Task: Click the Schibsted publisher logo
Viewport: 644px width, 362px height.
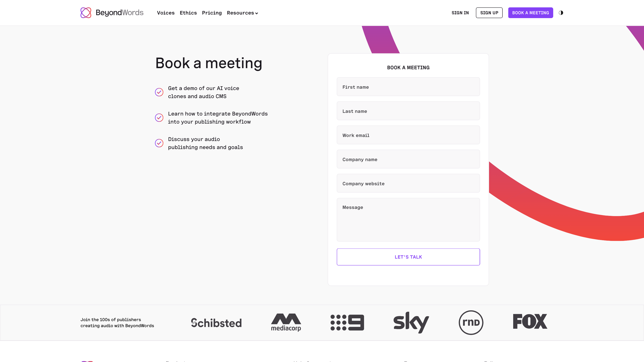Action: pyautogui.click(x=216, y=323)
